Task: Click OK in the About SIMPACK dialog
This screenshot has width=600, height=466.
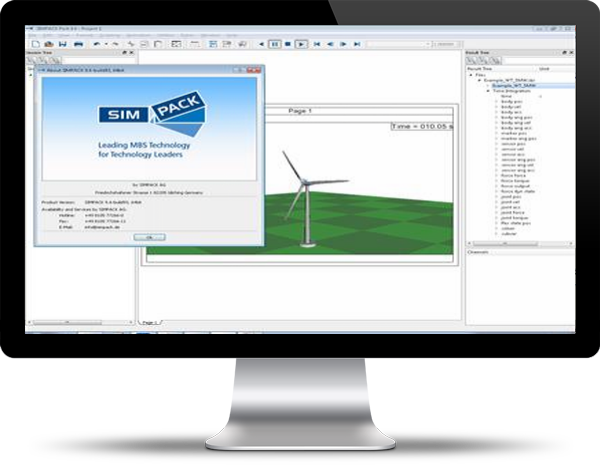Action: click(x=150, y=238)
